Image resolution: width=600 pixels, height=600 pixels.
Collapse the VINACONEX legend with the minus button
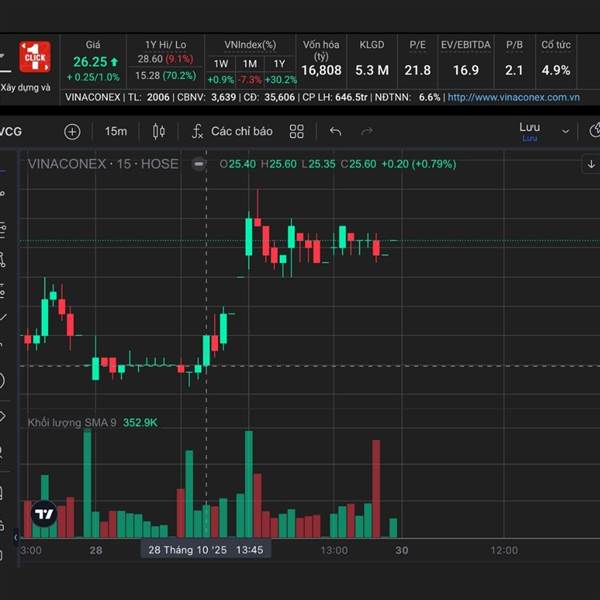coord(199,164)
